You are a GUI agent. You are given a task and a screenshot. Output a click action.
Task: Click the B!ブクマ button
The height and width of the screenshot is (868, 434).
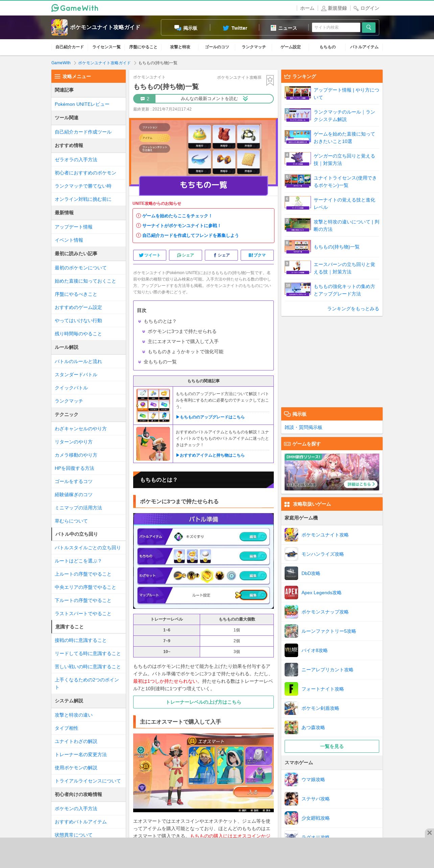tap(257, 255)
